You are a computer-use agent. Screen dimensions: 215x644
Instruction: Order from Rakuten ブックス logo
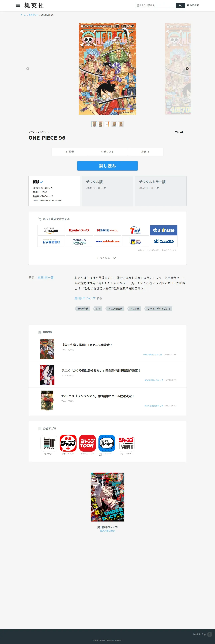(79, 230)
